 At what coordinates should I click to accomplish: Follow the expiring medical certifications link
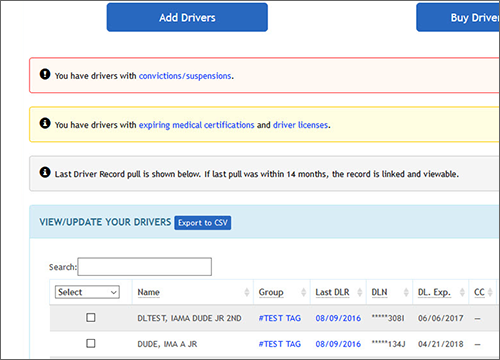tap(196, 125)
